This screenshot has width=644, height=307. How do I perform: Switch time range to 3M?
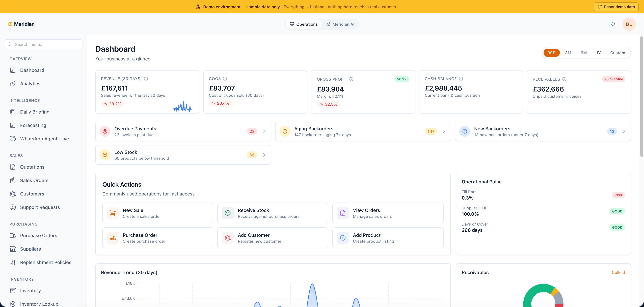568,53
